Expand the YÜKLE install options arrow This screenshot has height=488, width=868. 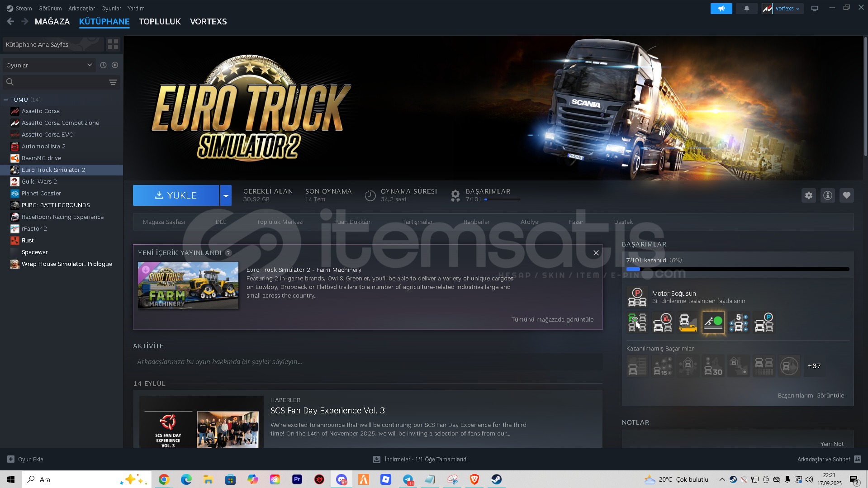click(226, 195)
